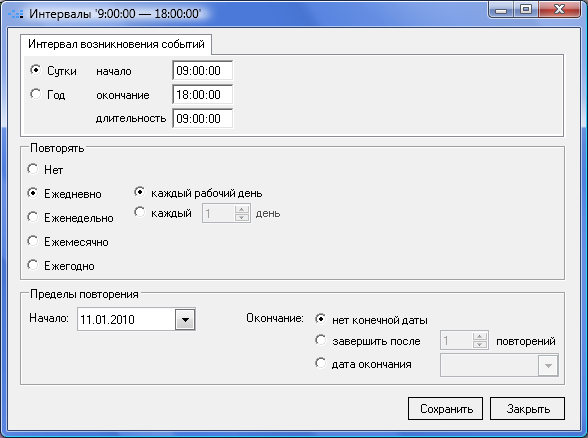Select дата окончания option

click(321, 363)
